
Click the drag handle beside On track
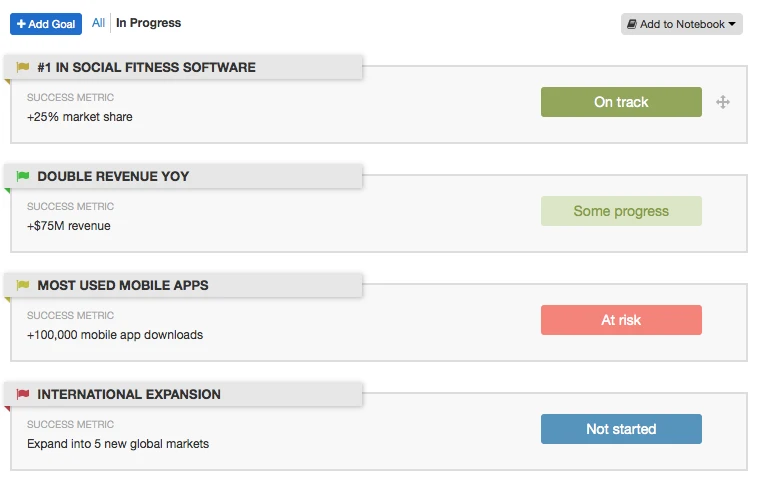click(x=723, y=102)
